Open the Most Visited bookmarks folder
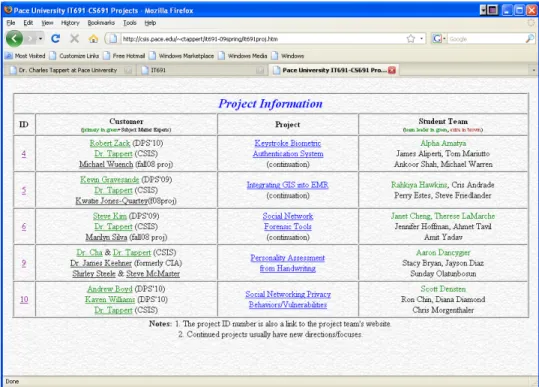Viewport: 539px width, 387px height. [25, 56]
